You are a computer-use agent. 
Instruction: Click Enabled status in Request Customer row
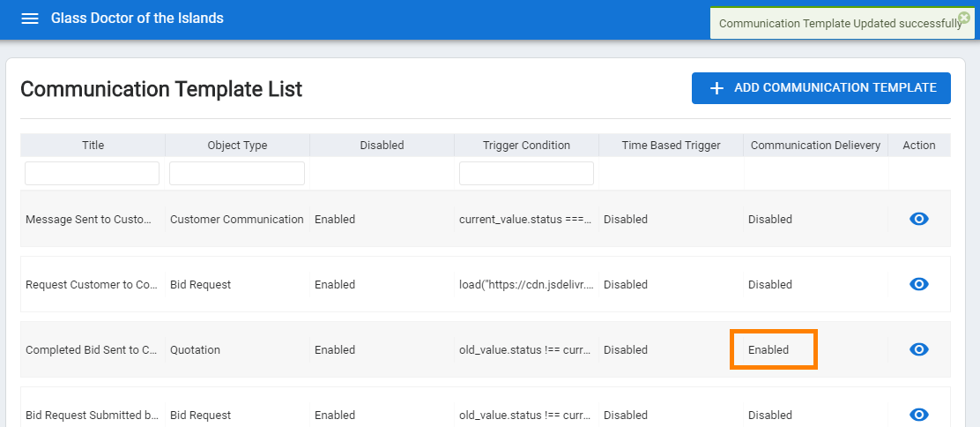point(334,284)
